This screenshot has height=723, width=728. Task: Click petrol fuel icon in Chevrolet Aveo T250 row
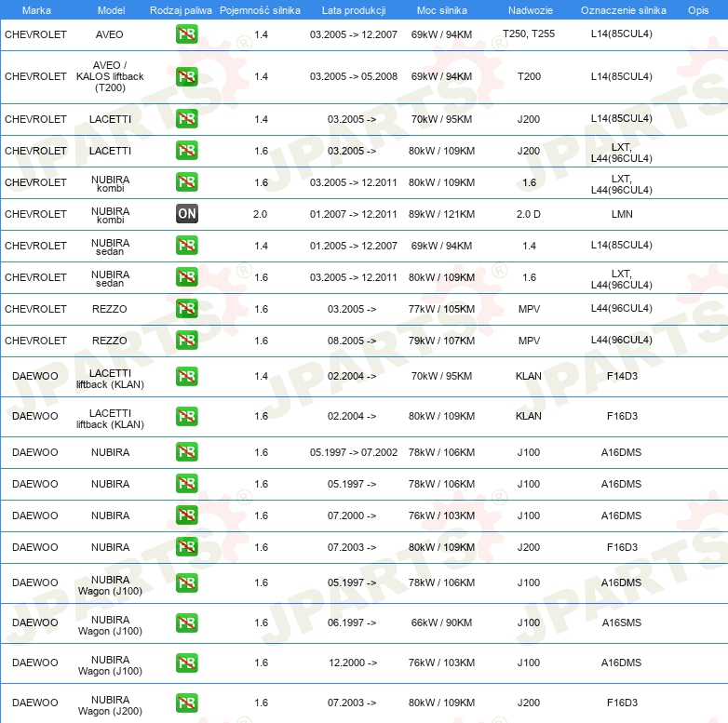click(x=186, y=33)
